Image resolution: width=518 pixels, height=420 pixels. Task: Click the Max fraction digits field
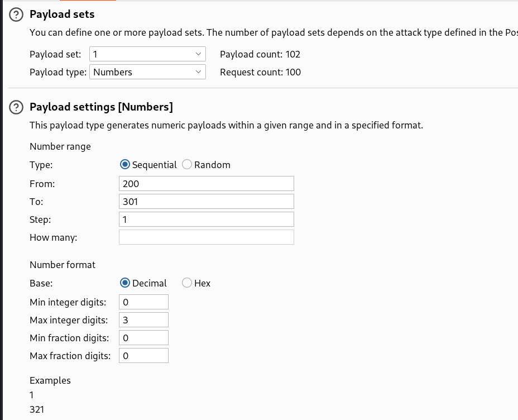143,355
